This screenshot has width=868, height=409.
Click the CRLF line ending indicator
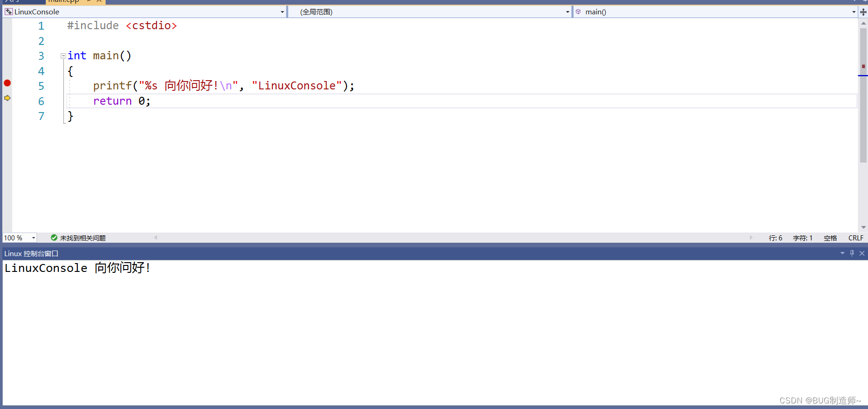[x=856, y=238]
